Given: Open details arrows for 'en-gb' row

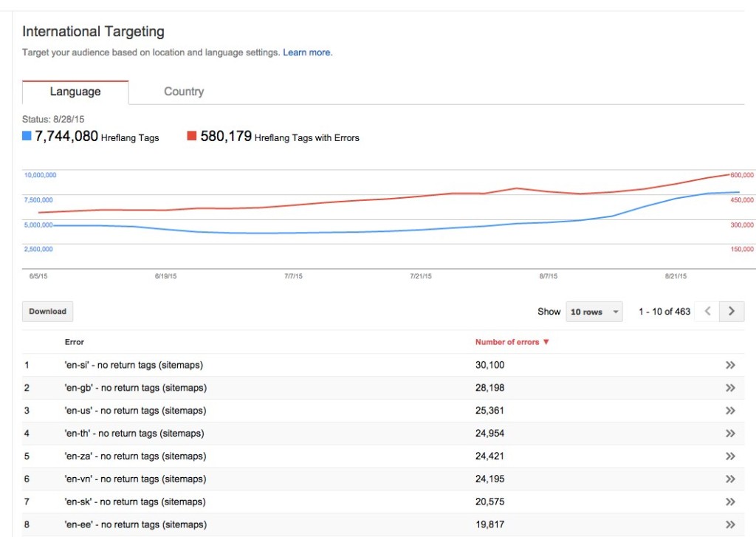Looking at the screenshot, I should pos(730,388).
